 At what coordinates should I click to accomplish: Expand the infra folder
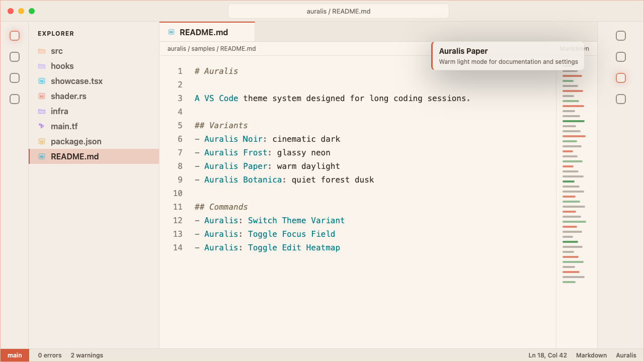94,111
